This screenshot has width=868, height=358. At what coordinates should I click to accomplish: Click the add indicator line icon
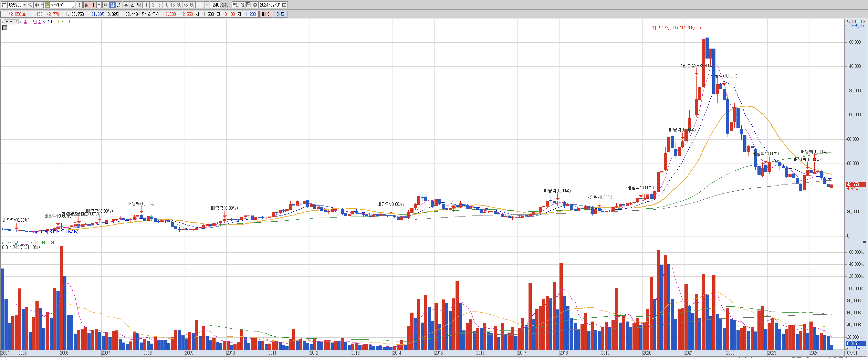pyautogui.click(x=242, y=5)
